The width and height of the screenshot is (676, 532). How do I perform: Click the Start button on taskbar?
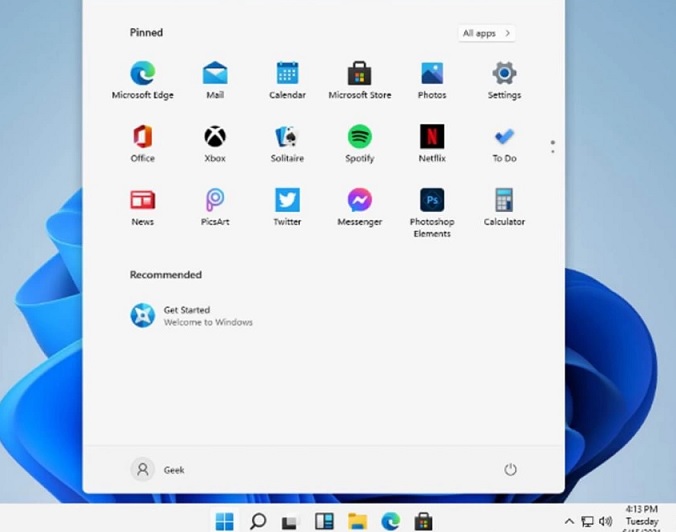tap(225, 521)
